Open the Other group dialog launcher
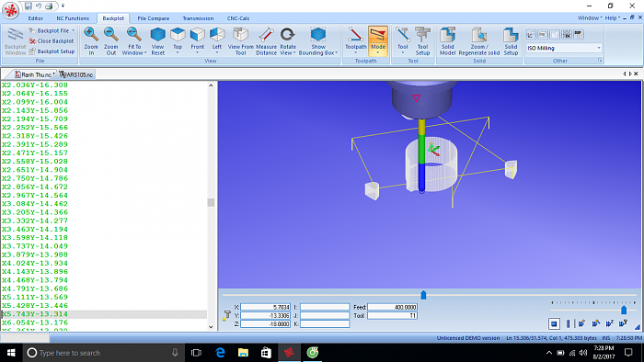 (x=600, y=61)
